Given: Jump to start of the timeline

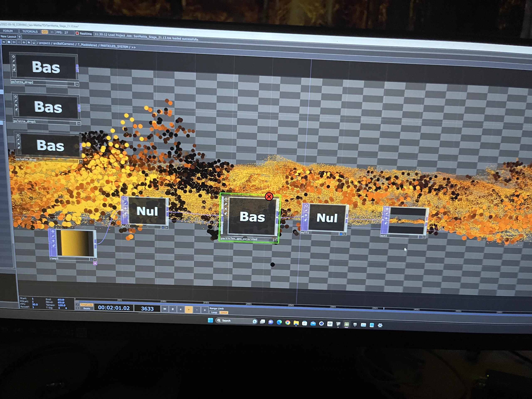Looking at the screenshot, I should pos(165,309).
